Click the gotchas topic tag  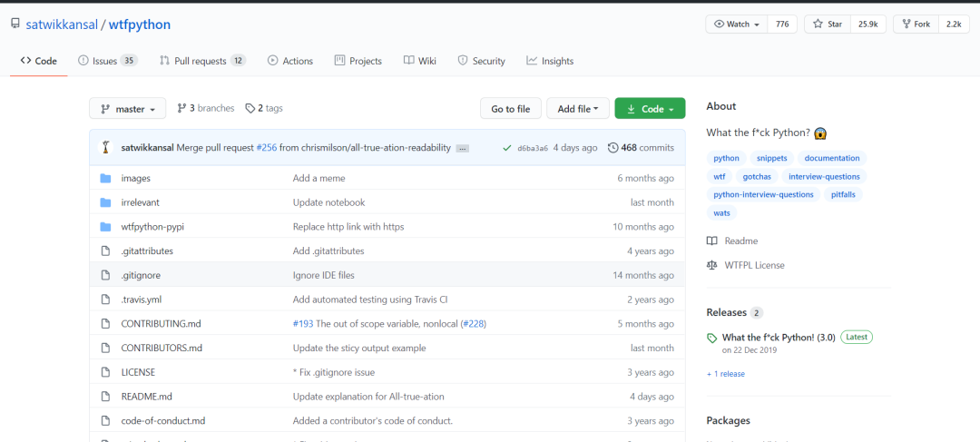(x=757, y=177)
